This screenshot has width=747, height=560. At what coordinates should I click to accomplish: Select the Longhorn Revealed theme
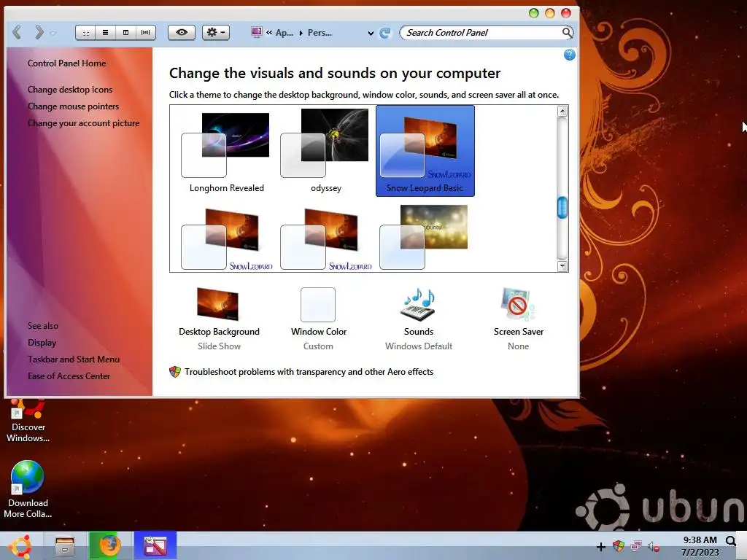point(226,152)
